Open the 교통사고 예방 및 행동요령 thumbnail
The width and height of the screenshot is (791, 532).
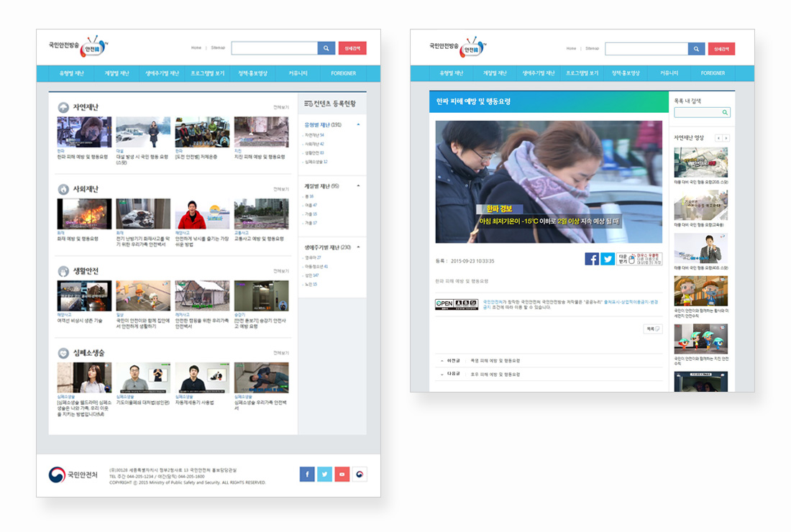point(261,214)
